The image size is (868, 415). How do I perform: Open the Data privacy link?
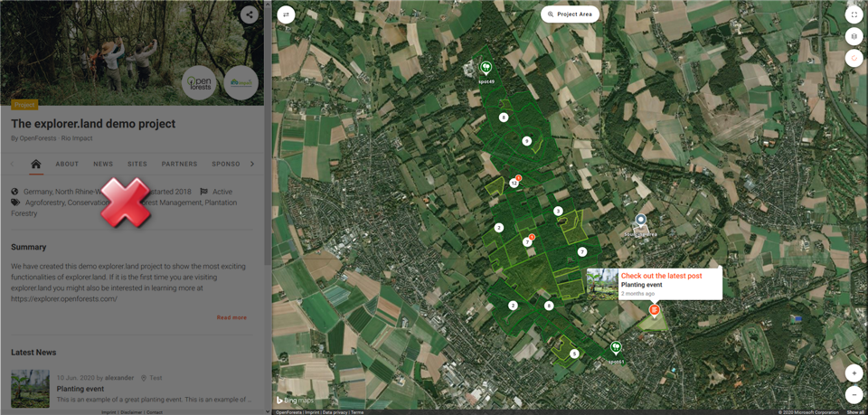click(335, 412)
